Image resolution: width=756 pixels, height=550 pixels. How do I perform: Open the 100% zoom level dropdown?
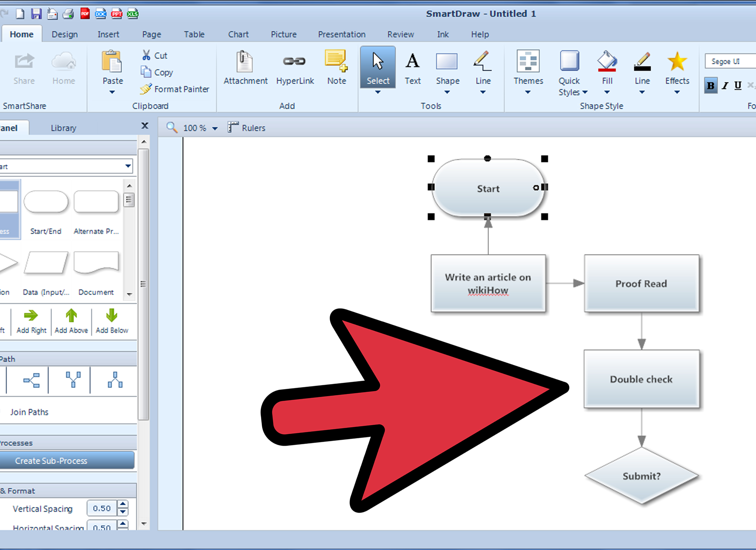pos(215,128)
